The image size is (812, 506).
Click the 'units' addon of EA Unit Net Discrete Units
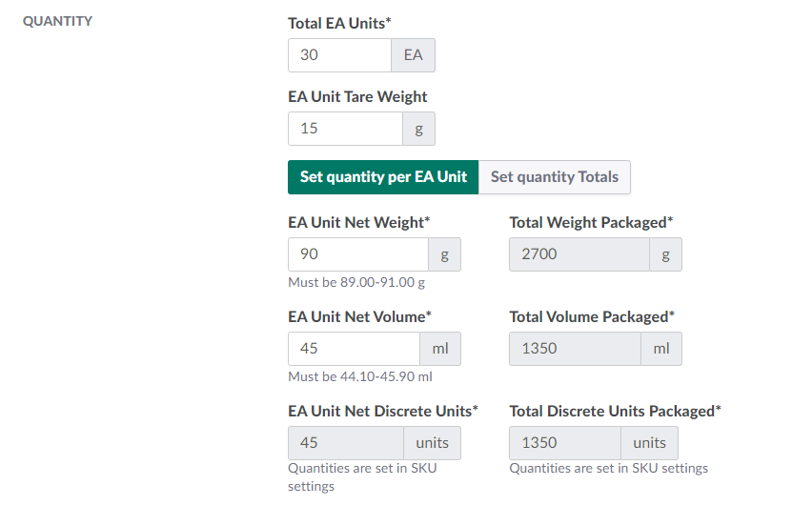[433, 443]
